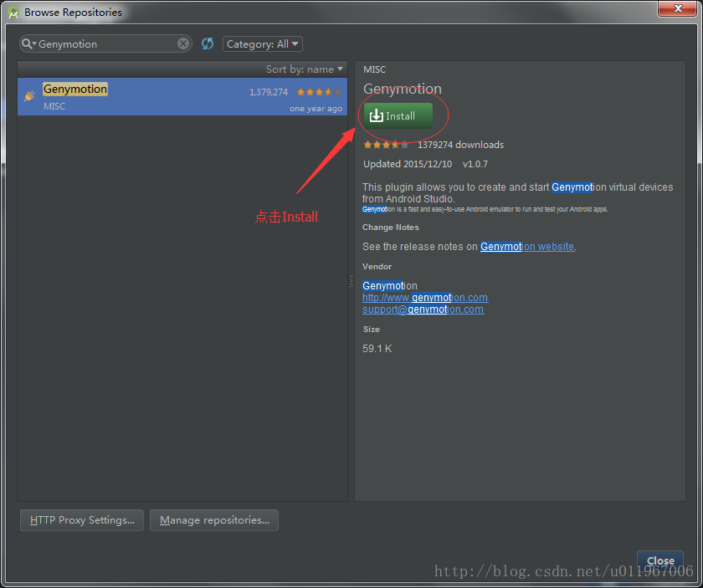Open the Category: All dropdown
The image size is (703, 588).
(x=263, y=44)
